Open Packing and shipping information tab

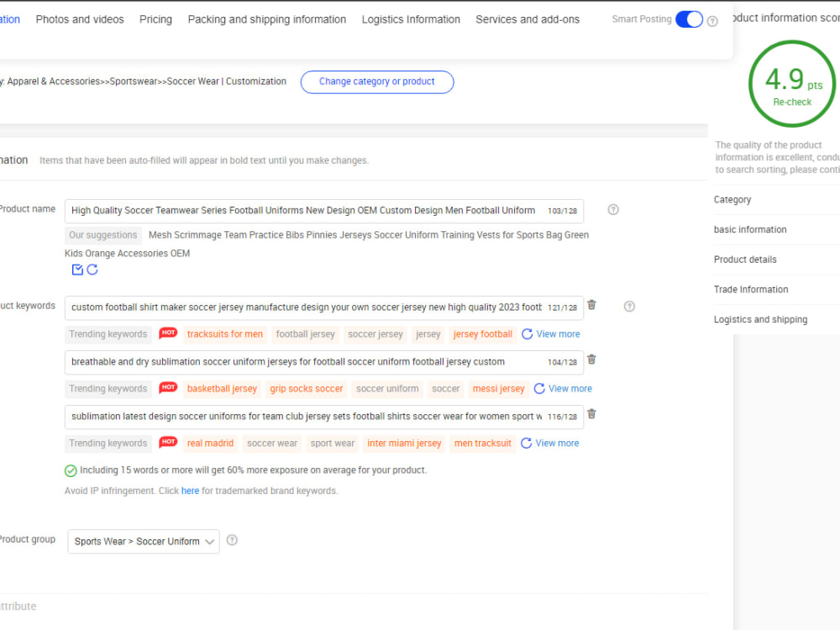click(267, 19)
